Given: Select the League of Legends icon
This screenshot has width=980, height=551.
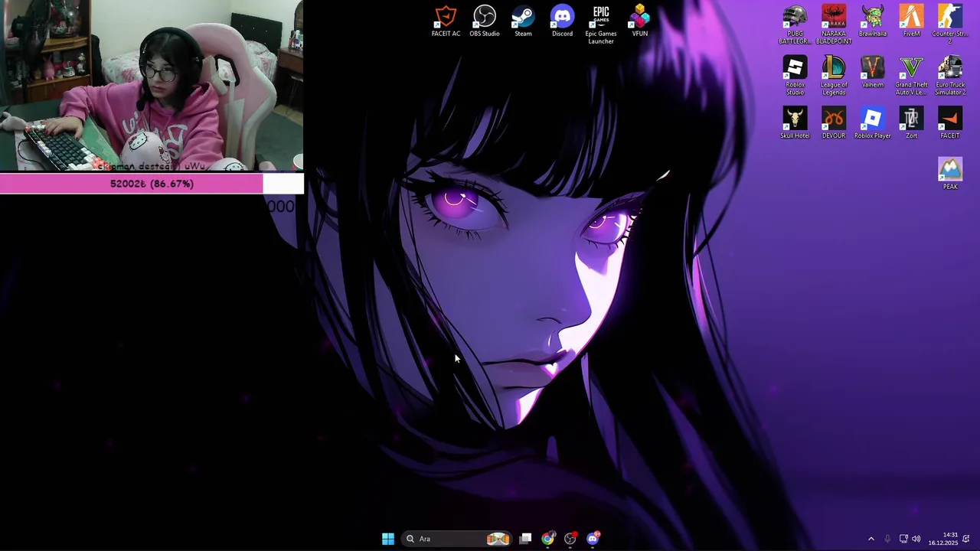Looking at the screenshot, I should point(834,77).
